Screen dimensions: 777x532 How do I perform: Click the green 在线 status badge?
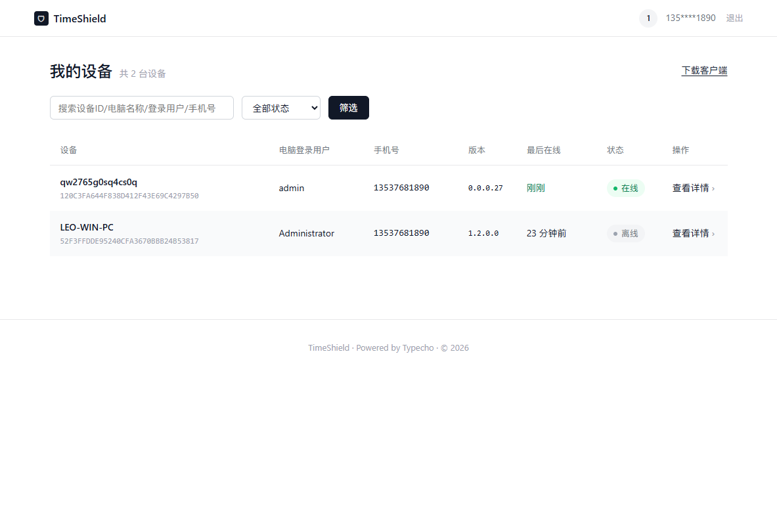pyautogui.click(x=625, y=188)
